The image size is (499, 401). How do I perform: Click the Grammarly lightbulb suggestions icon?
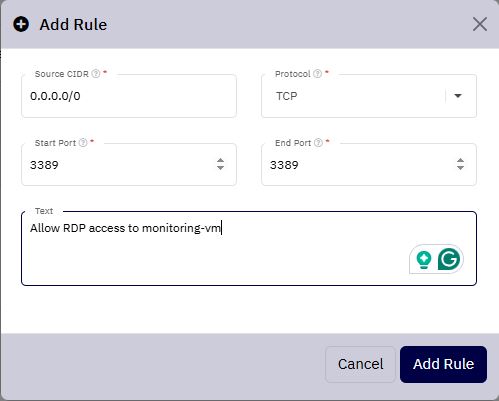click(424, 260)
